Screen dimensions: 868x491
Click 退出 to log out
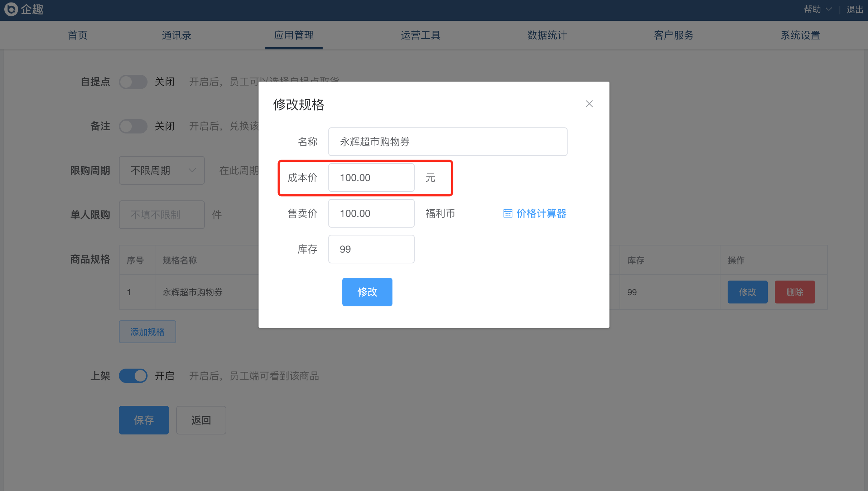[x=855, y=9]
